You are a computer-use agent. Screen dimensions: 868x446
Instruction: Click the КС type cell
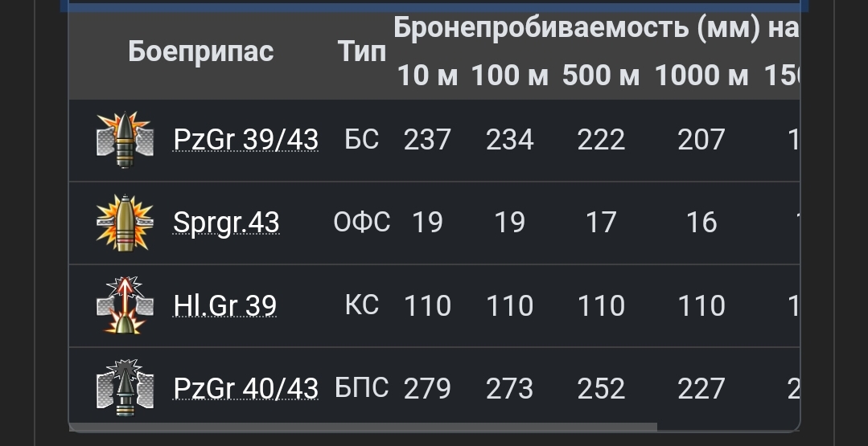click(361, 305)
